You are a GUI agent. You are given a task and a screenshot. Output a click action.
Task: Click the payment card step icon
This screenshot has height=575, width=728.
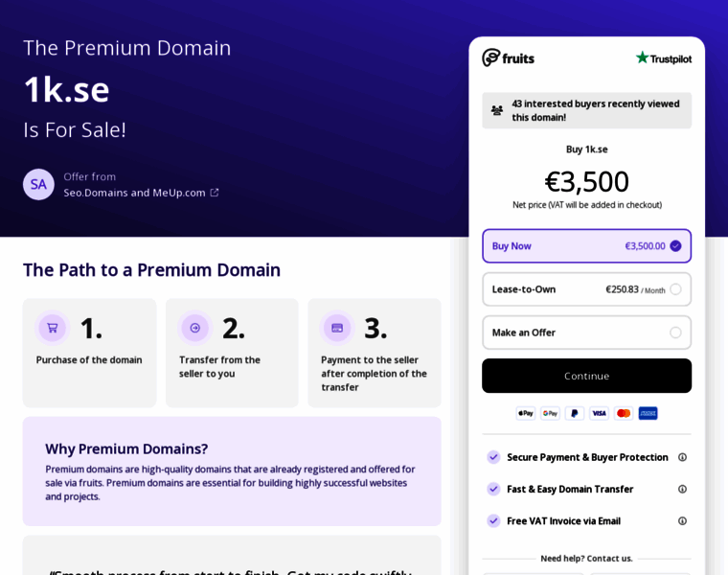337,328
